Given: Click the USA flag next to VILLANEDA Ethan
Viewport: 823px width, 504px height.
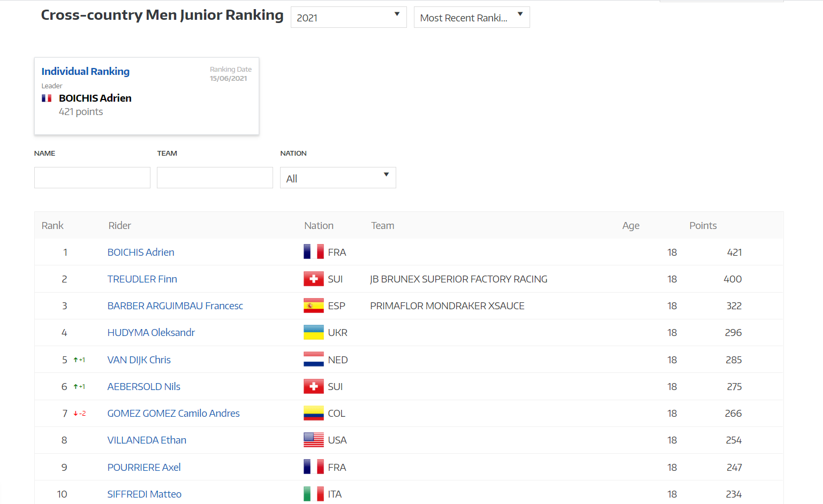Looking at the screenshot, I should click(x=314, y=440).
